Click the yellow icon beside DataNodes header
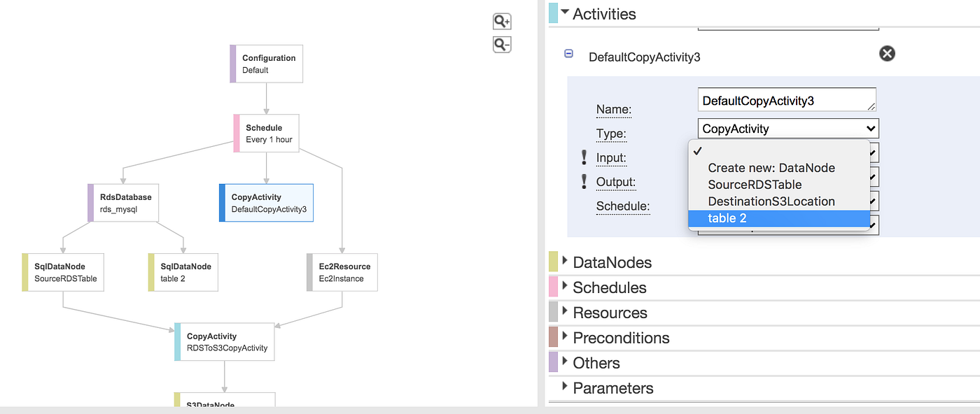The image size is (980, 414). tap(553, 262)
